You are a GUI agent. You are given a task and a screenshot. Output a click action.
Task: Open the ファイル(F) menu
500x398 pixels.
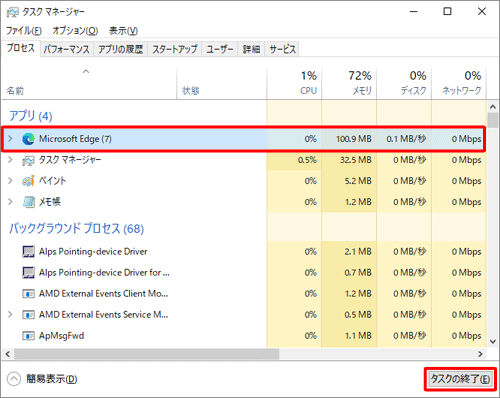tap(24, 31)
